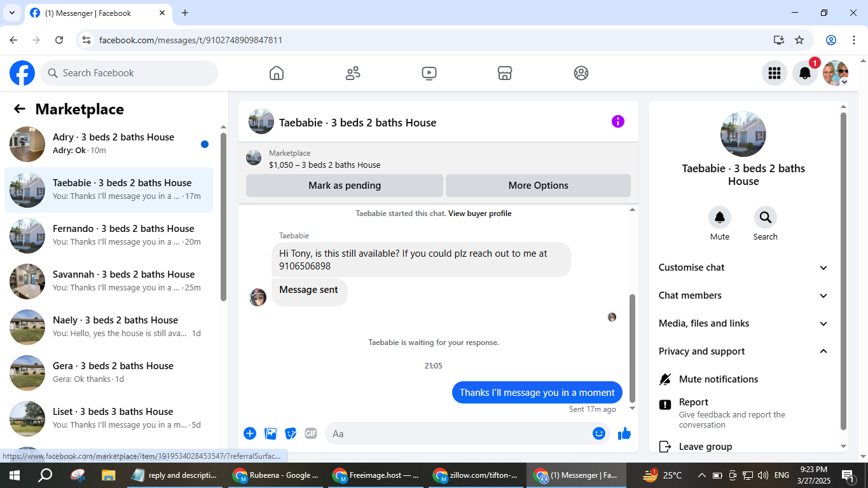868x488 pixels.
Task: Open Facebook home via the logo
Action: [22, 73]
